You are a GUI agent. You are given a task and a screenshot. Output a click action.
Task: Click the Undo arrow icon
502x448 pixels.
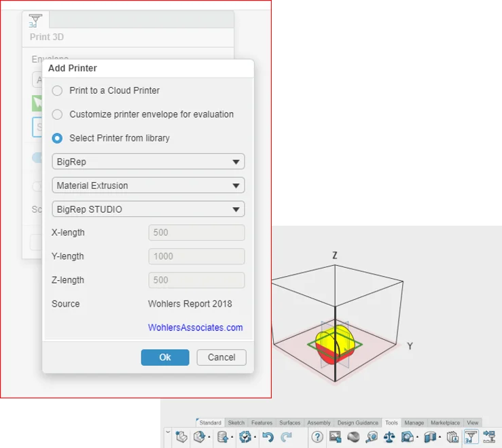click(x=268, y=437)
